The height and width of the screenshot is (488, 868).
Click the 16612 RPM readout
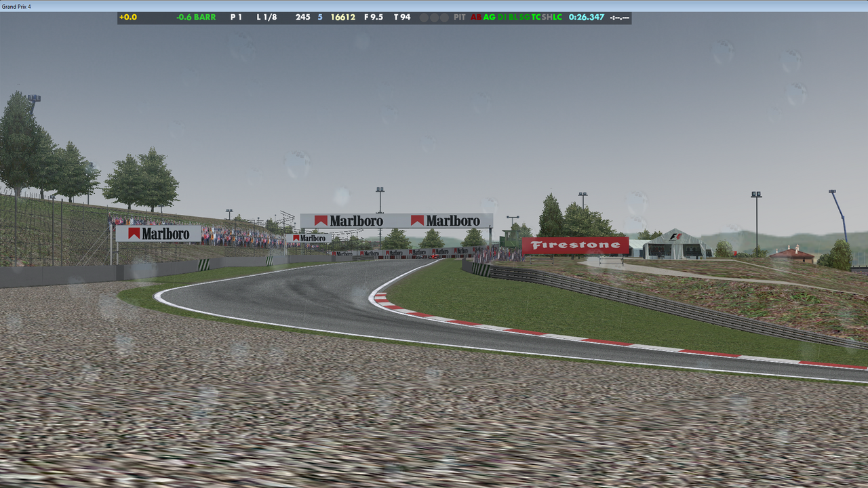coord(343,17)
